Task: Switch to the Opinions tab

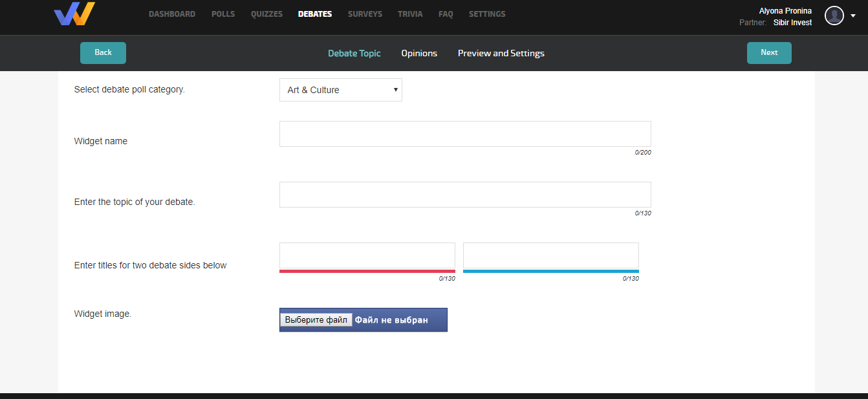Action: 419,53
